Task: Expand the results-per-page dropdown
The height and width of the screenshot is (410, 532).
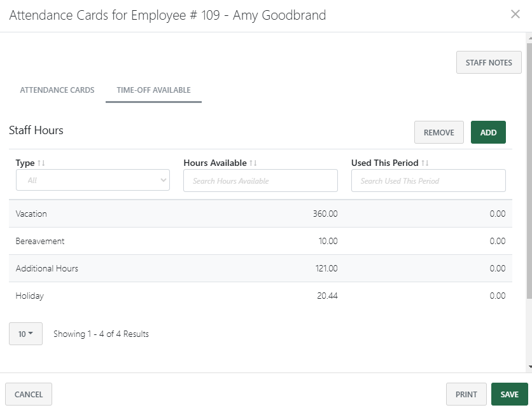Action: coord(25,333)
